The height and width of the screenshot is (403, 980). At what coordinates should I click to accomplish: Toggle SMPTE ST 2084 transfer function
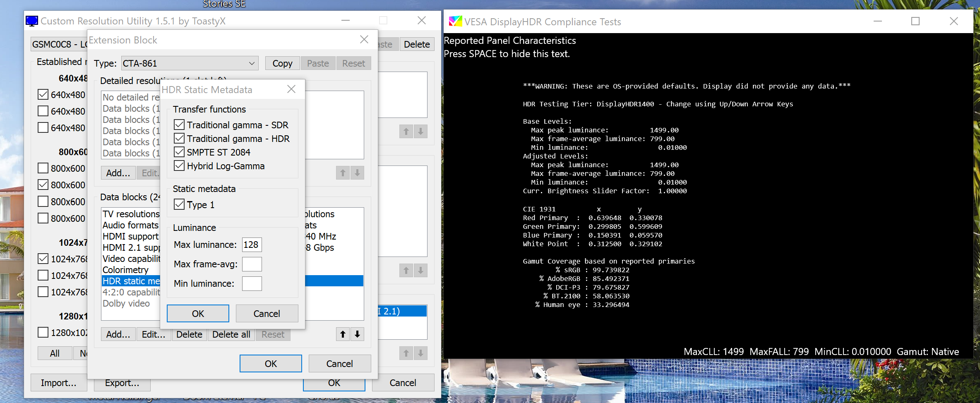pos(179,152)
